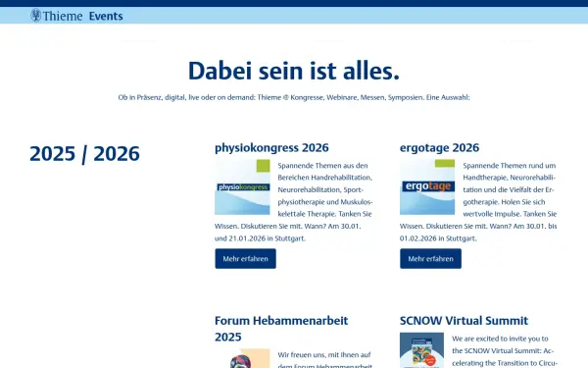Select the '2025 / 2026' section heading
This screenshot has height=368, width=588.
[x=84, y=154]
